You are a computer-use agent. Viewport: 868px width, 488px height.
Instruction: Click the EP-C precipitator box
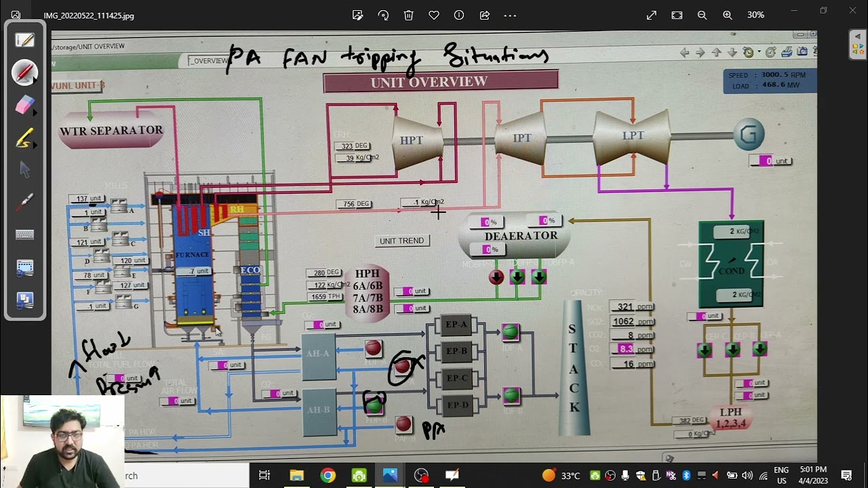(456, 378)
